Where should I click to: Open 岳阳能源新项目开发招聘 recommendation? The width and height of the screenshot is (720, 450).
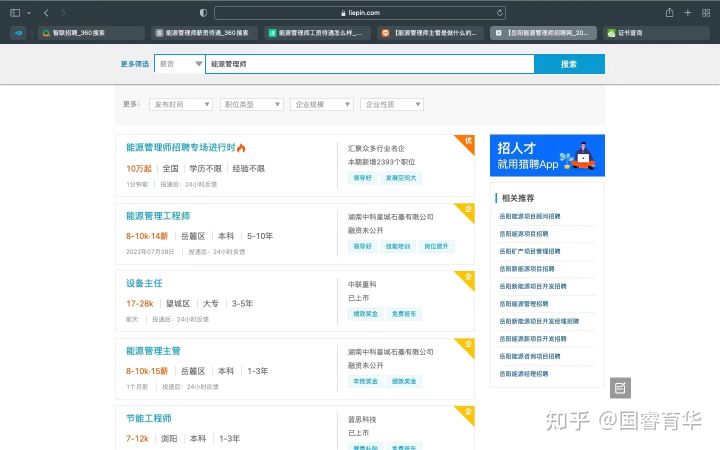tap(533, 338)
